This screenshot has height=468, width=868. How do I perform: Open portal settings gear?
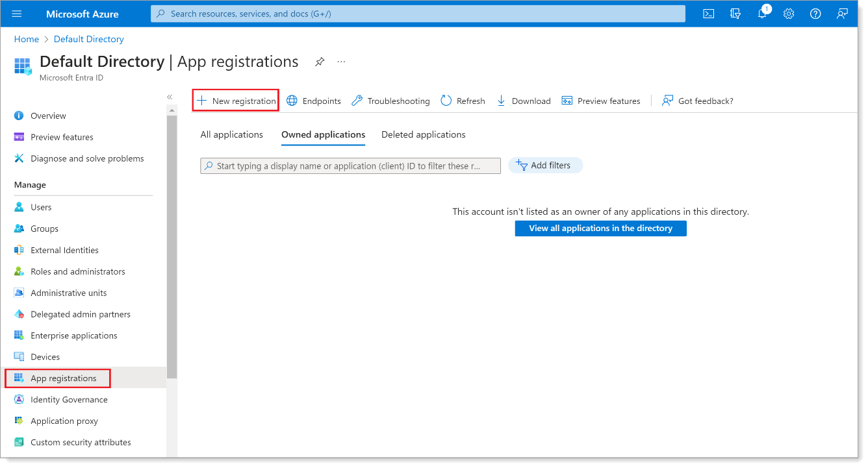tap(789, 14)
